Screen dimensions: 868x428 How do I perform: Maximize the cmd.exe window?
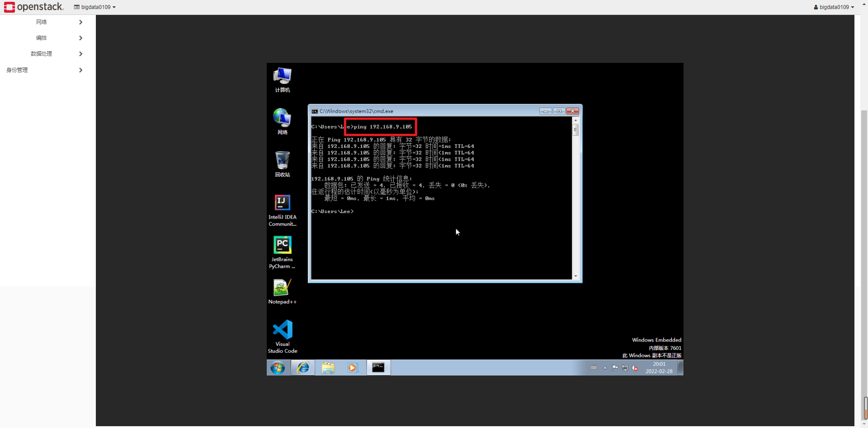click(559, 111)
